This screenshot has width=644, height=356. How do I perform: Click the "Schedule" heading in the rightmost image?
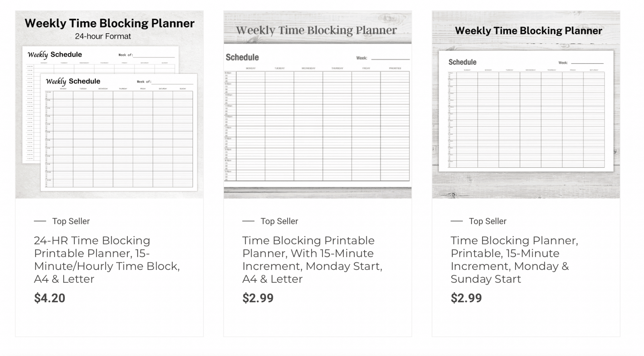tap(462, 62)
